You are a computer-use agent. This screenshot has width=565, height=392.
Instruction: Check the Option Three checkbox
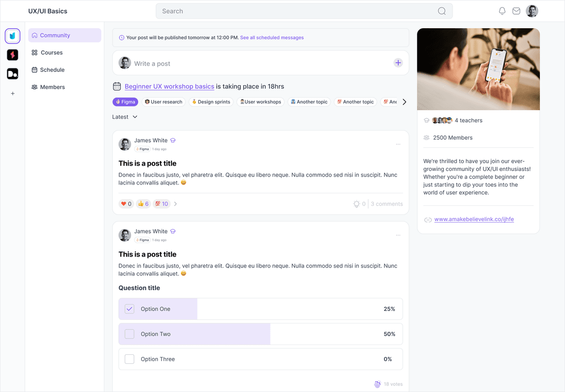click(129, 359)
